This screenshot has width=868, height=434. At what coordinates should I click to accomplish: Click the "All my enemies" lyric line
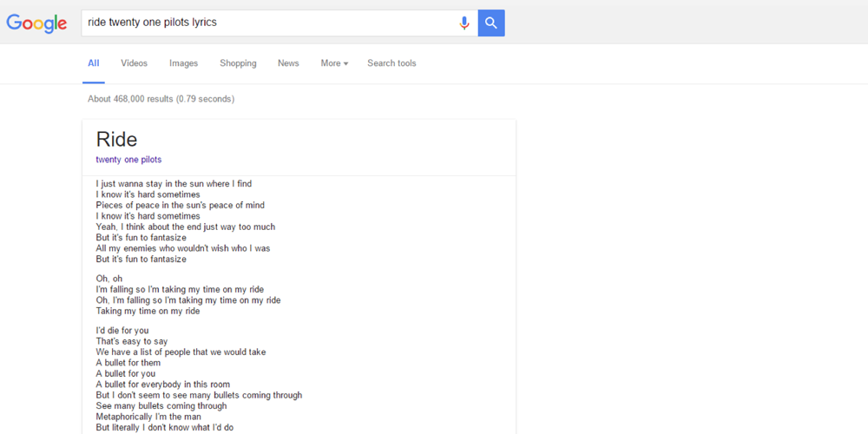[x=182, y=248]
